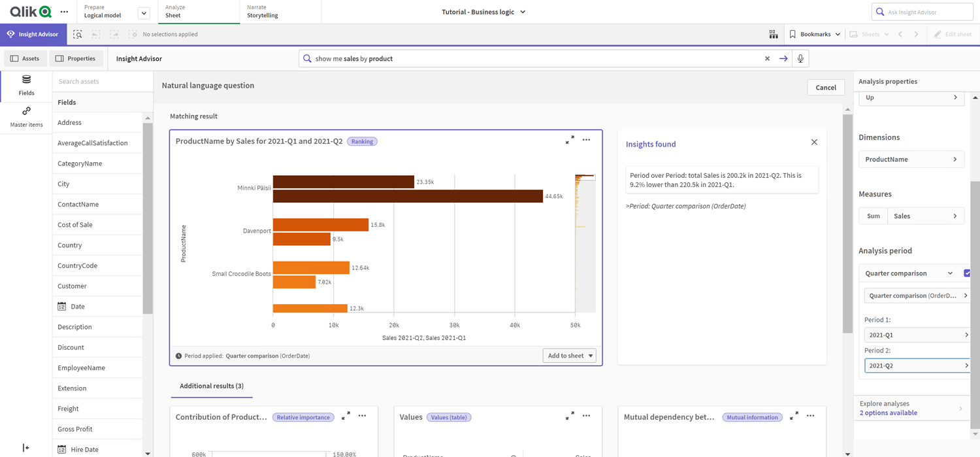Click the selections search tool icon

[77, 34]
